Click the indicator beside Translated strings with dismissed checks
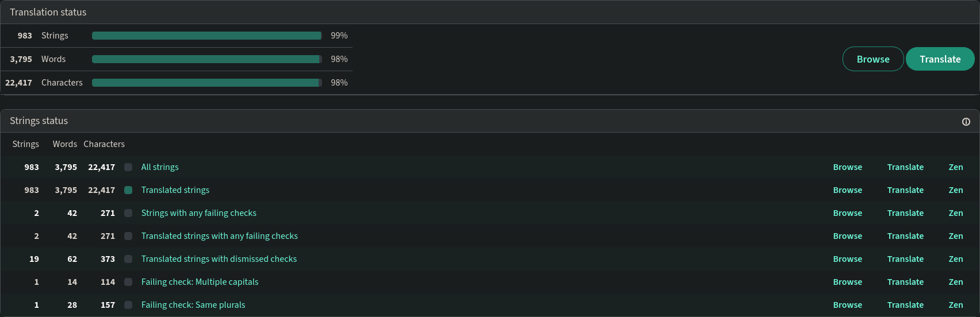 click(x=128, y=259)
